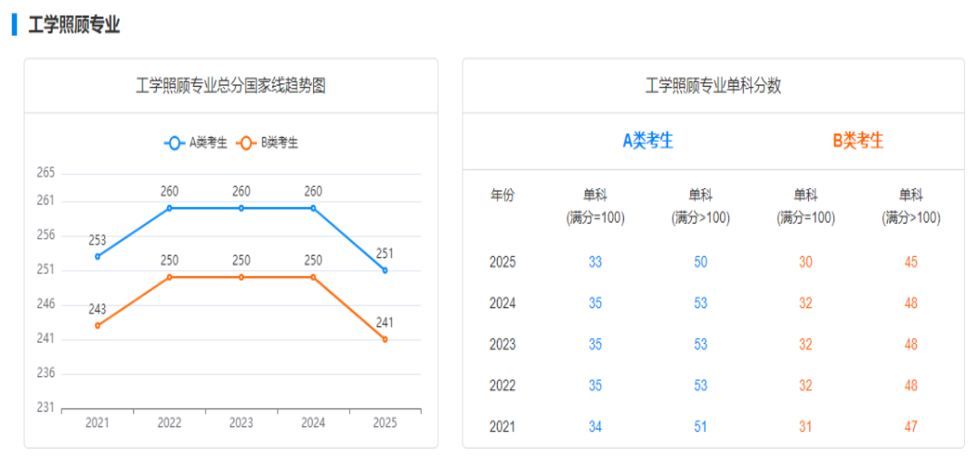The image size is (980, 463).
Task: Click the 年份 column header in the table
Action: point(502,195)
